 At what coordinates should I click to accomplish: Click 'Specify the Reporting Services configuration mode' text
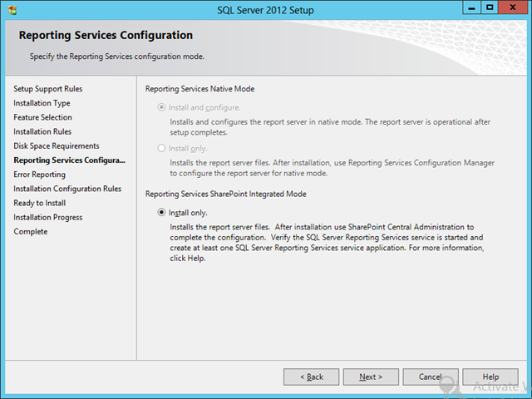click(x=116, y=57)
